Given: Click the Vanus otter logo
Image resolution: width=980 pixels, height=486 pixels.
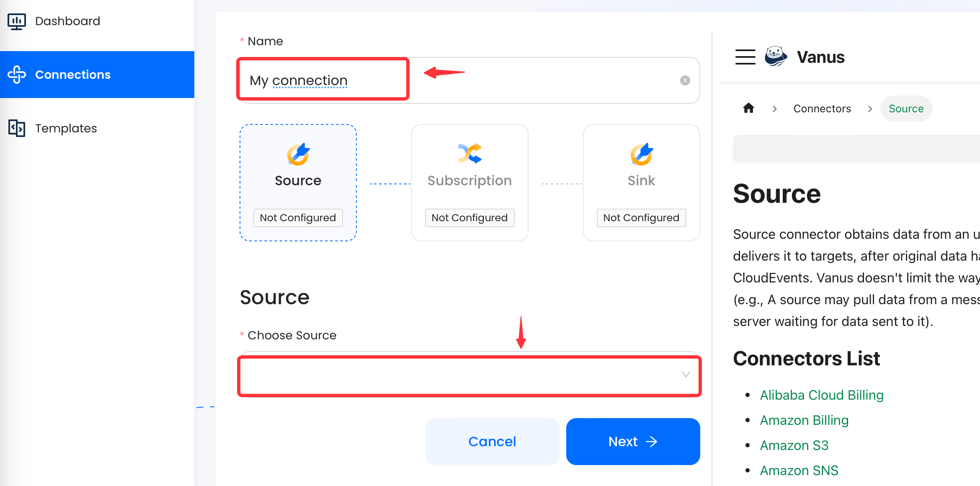Looking at the screenshot, I should tap(775, 57).
